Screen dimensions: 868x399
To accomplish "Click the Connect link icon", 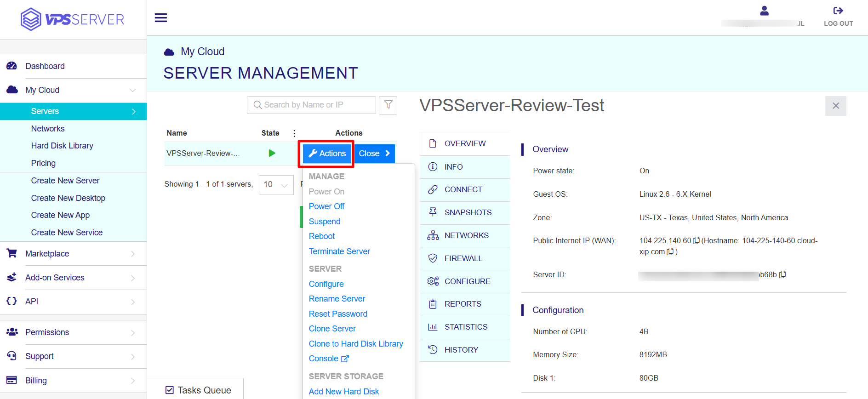I will pyautogui.click(x=433, y=189).
